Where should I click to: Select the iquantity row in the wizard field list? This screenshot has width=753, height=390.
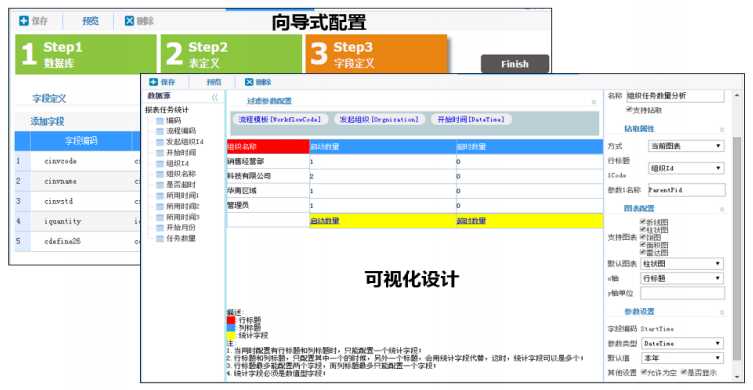[77, 221]
